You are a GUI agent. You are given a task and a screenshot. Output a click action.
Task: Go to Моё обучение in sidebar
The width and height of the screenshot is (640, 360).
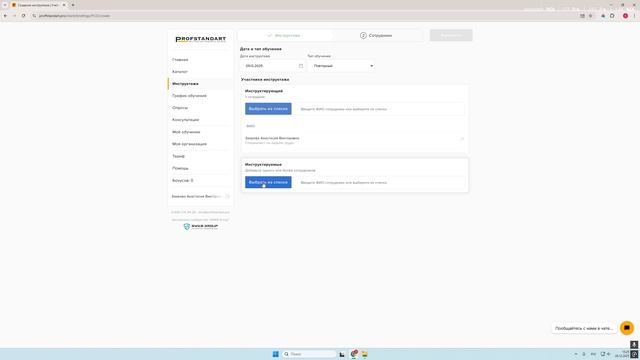pyautogui.click(x=186, y=132)
